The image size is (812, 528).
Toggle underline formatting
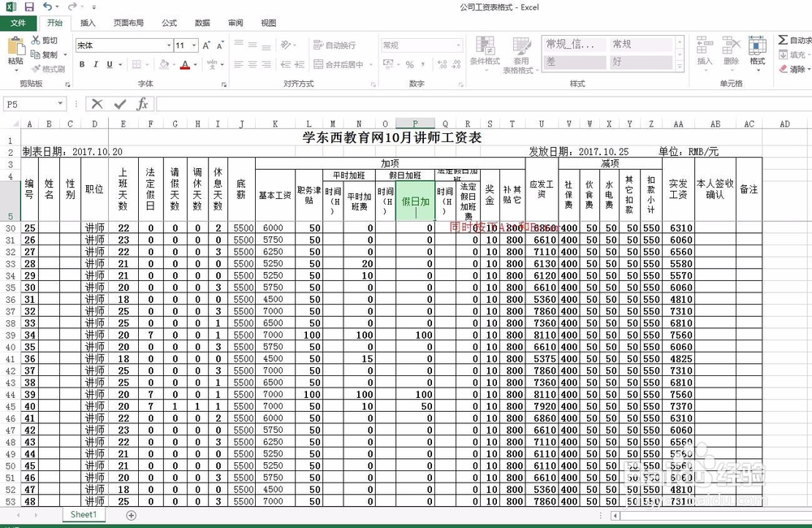point(109,64)
